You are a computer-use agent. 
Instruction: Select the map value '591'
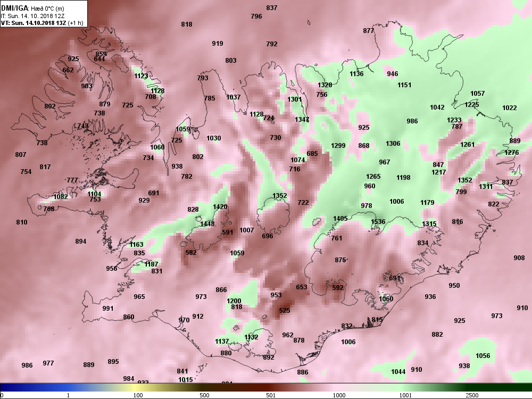pos(228,232)
